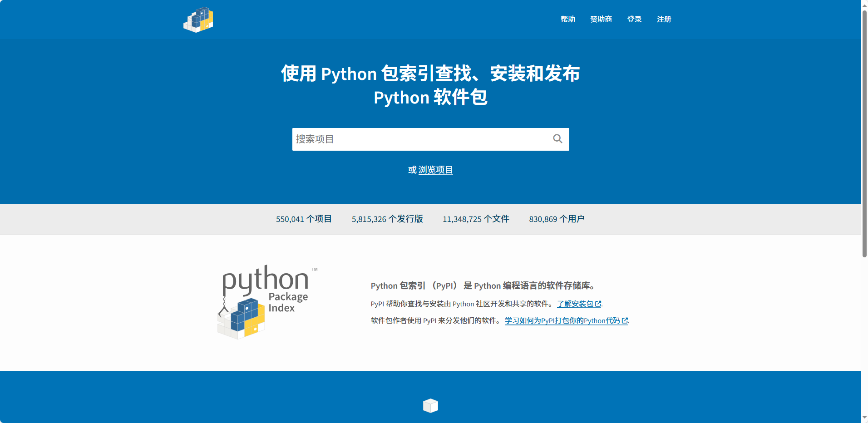
Task: Open the 注册 register page
Action: coord(664,19)
